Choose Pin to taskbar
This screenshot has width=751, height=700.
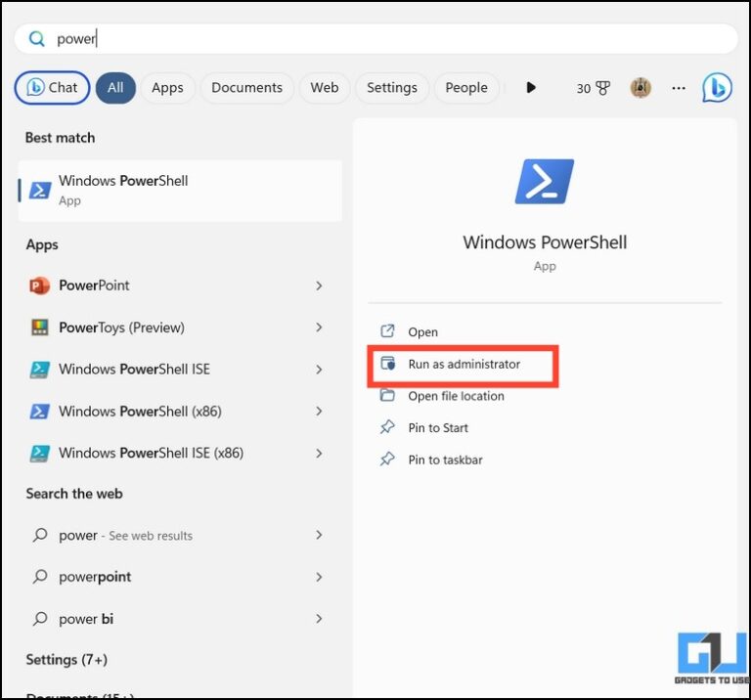click(446, 460)
